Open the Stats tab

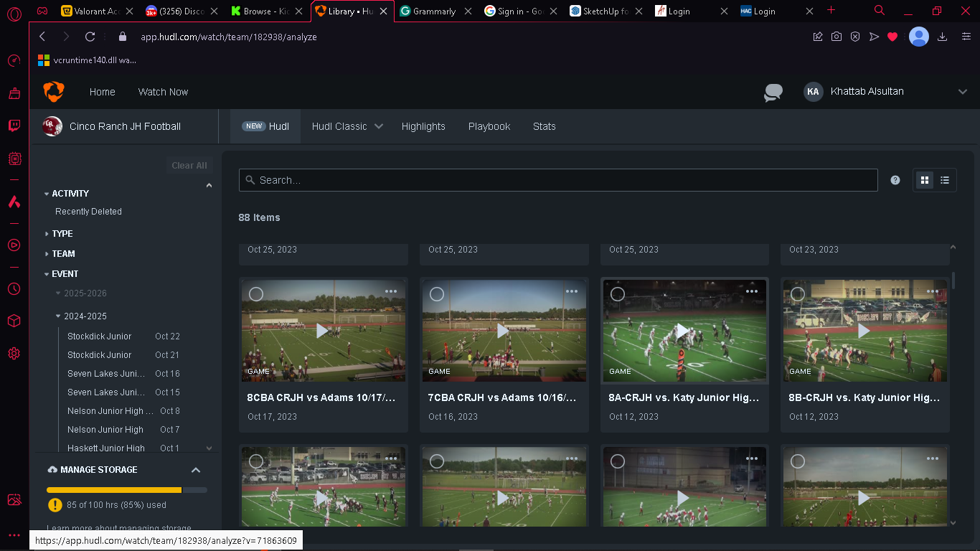(x=545, y=126)
